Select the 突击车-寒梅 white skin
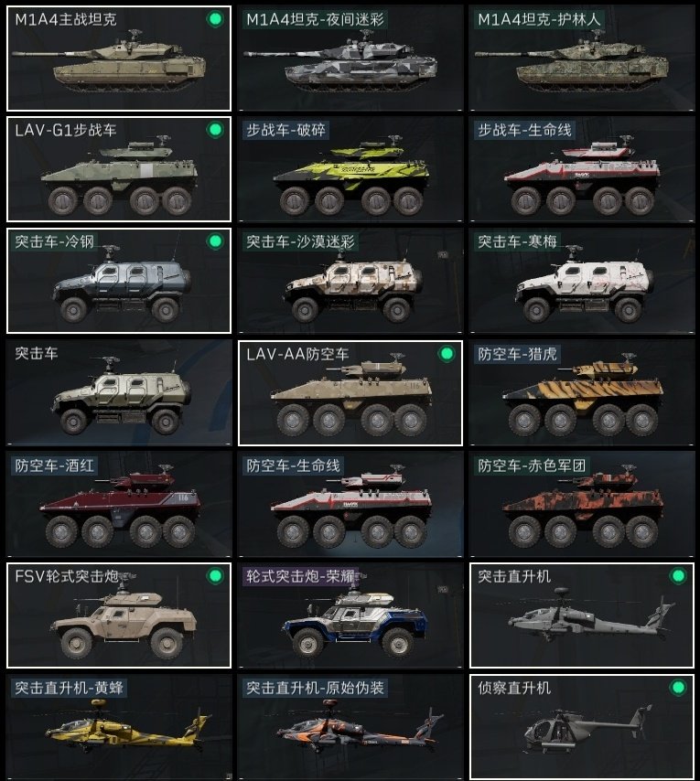This screenshot has width=700, height=781. (x=582, y=281)
